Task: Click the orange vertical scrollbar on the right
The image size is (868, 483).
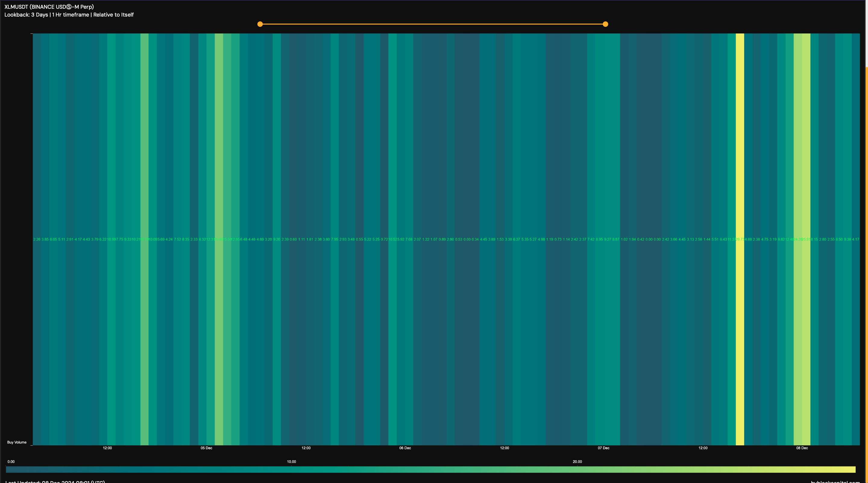Action: pyautogui.click(x=866, y=275)
